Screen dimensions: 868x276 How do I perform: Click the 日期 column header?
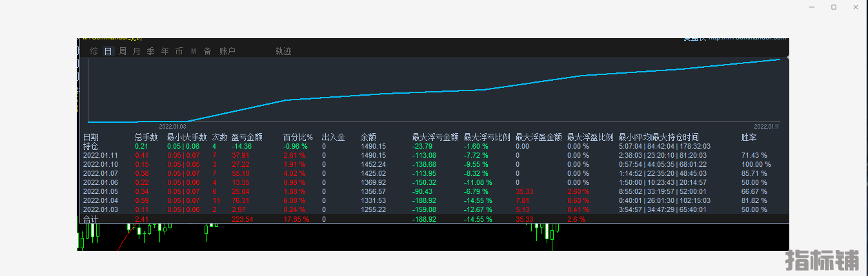[91, 137]
